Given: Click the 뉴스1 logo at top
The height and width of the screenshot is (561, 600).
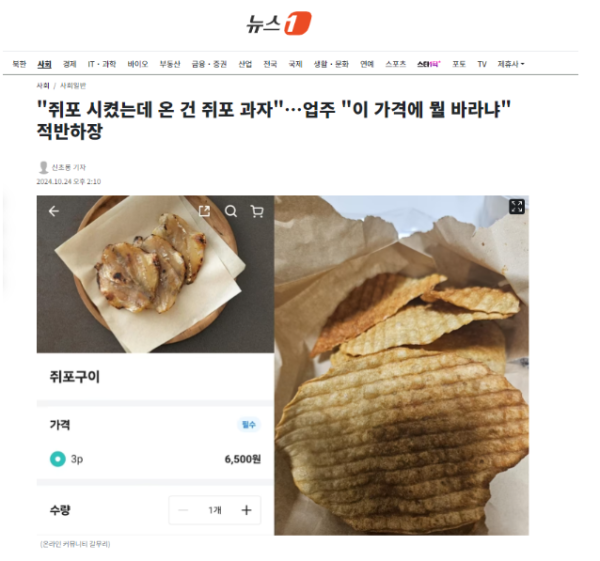Looking at the screenshot, I should 279,23.
